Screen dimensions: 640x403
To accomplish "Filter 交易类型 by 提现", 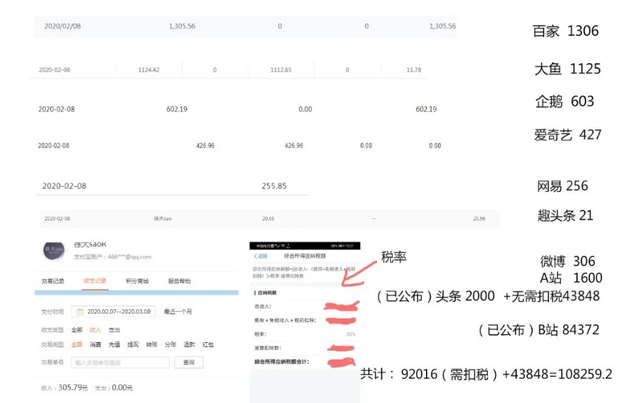I will [x=133, y=345].
